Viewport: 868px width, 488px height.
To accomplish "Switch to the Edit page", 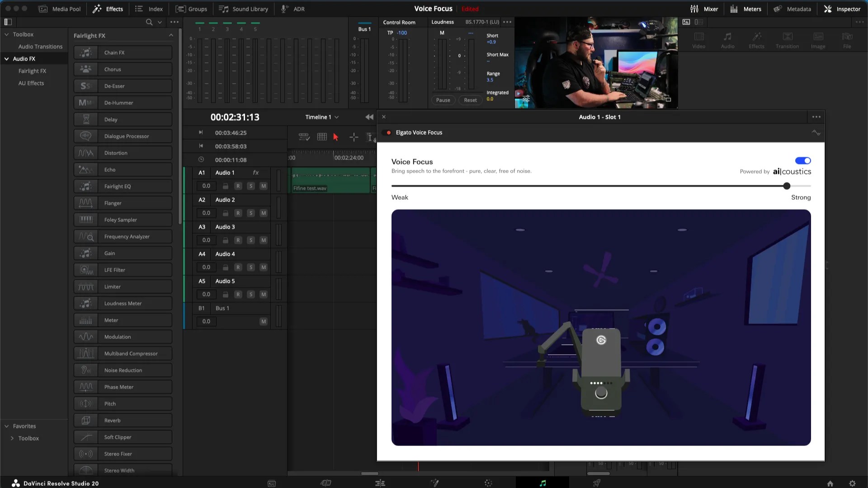I will [380, 483].
